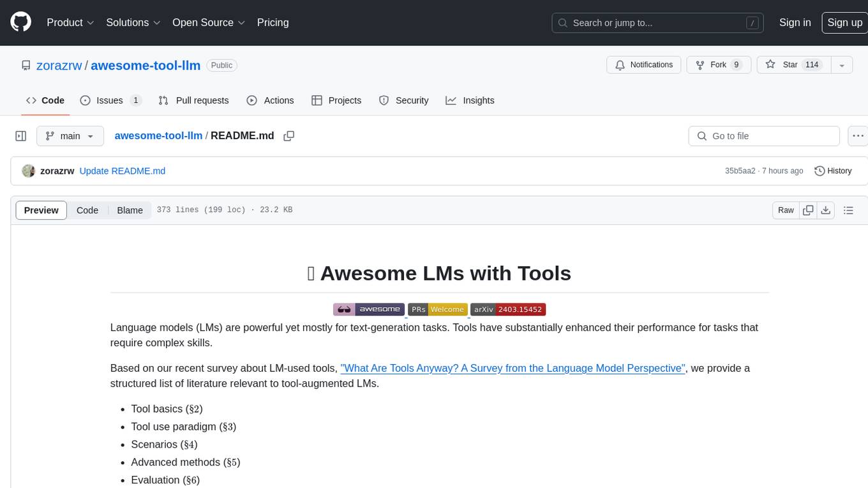
Task: Focus the Search or jump to field
Action: 658,23
